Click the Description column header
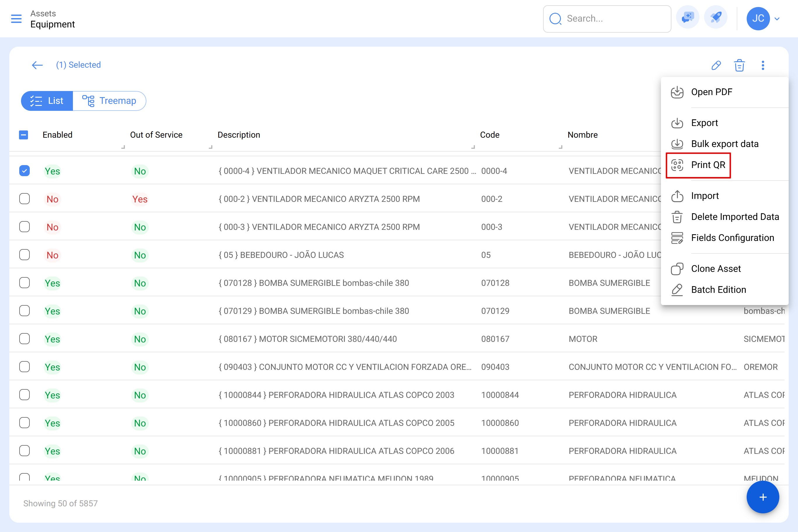Image resolution: width=798 pixels, height=532 pixels. 239,135
